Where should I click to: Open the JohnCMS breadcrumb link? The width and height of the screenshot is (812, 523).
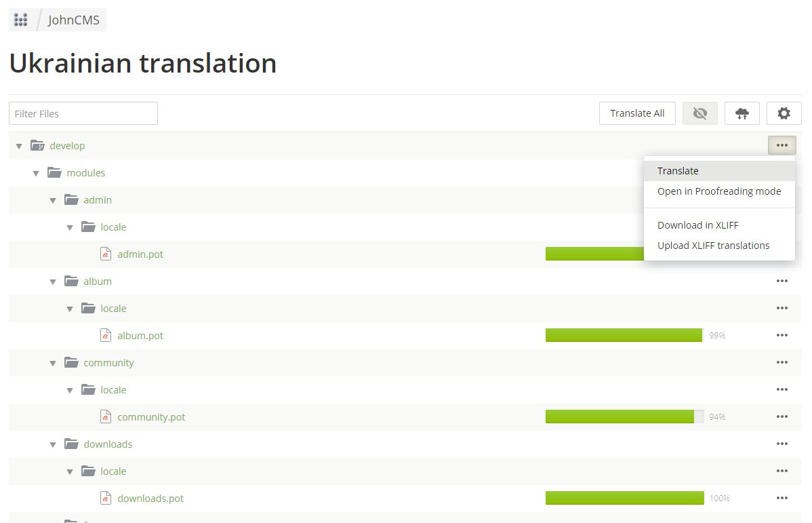click(x=73, y=20)
